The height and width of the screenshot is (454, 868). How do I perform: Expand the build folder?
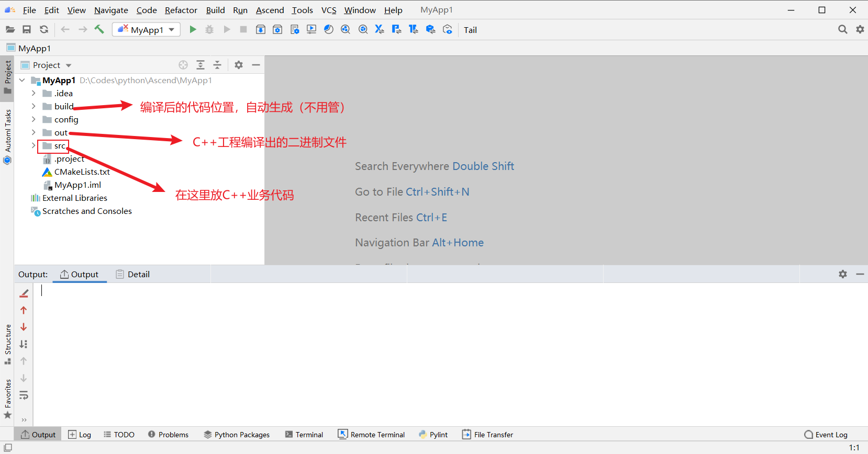(34, 106)
